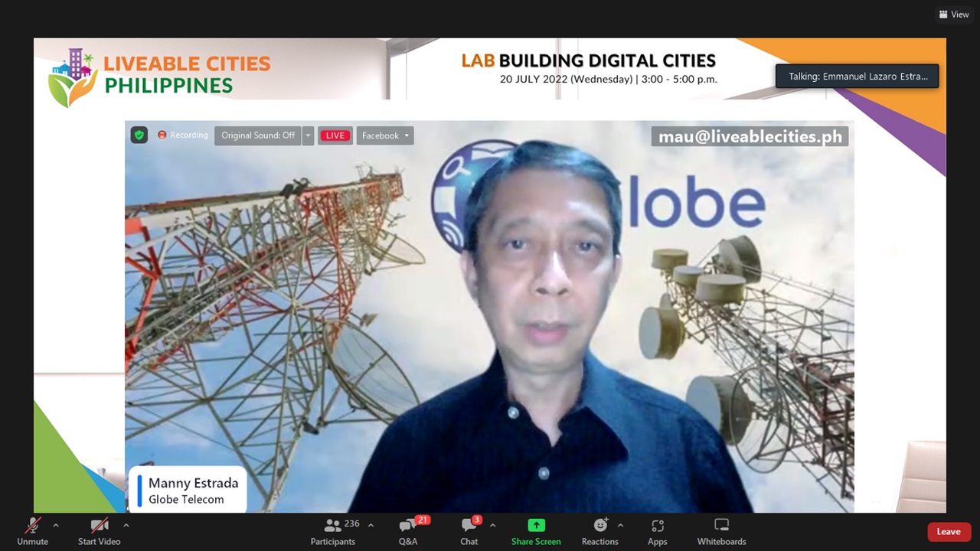Image resolution: width=980 pixels, height=551 pixels.
Task: Click the red LIVE badge
Action: click(335, 135)
